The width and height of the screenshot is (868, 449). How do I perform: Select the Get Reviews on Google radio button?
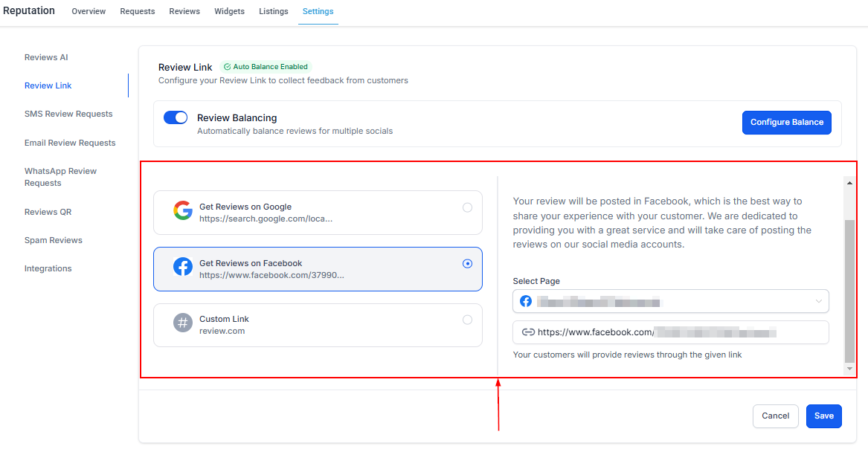pos(467,207)
